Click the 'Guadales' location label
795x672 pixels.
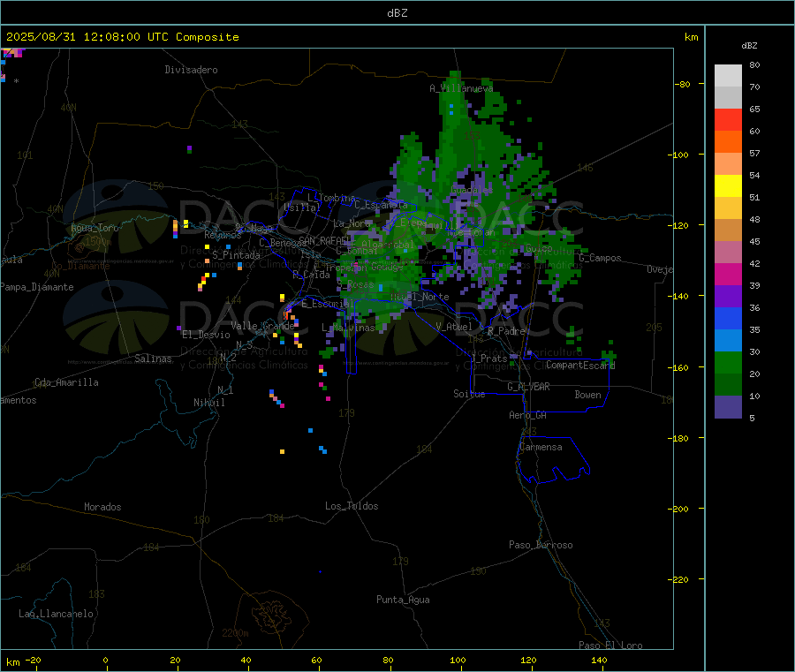(x=472, y=190)
